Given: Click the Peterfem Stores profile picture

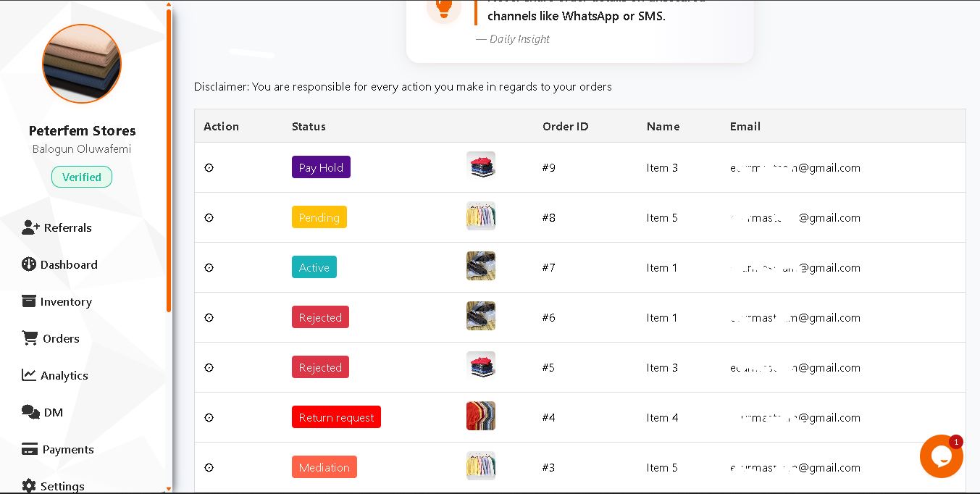Looking at the screenshot, I should (x=81, y=64).
